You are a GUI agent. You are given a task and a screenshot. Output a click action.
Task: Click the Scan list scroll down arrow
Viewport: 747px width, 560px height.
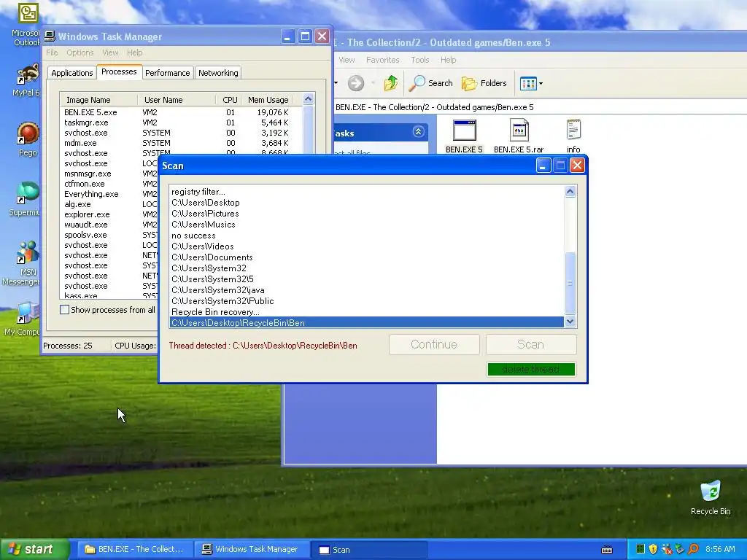[570, 322]
